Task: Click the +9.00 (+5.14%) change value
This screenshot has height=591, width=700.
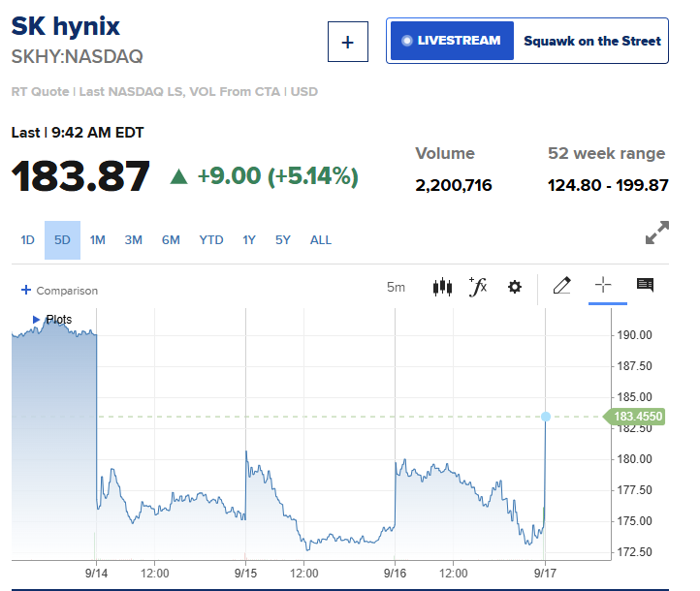Action: click(x=277, y=175)
